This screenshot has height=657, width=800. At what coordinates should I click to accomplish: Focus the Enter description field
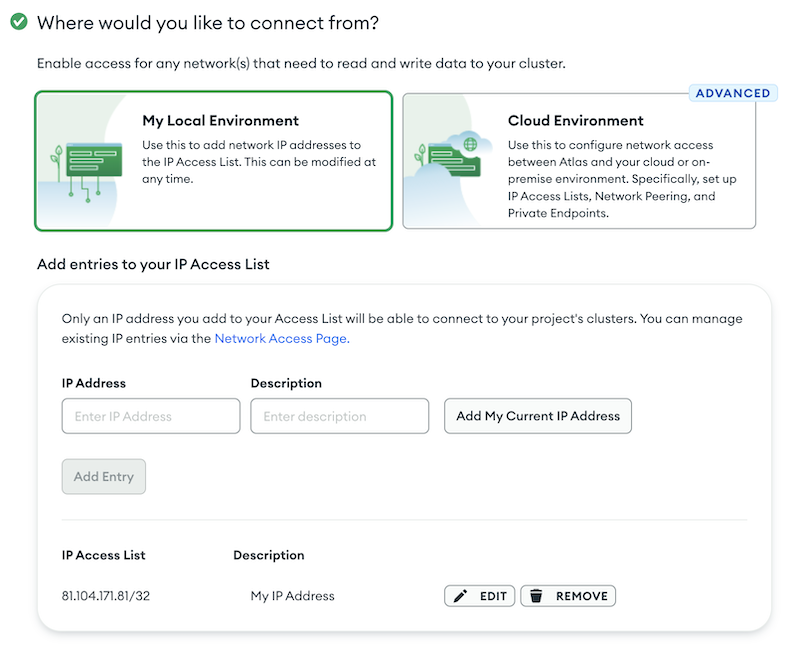pyautogui.click(x=340, y=416)
